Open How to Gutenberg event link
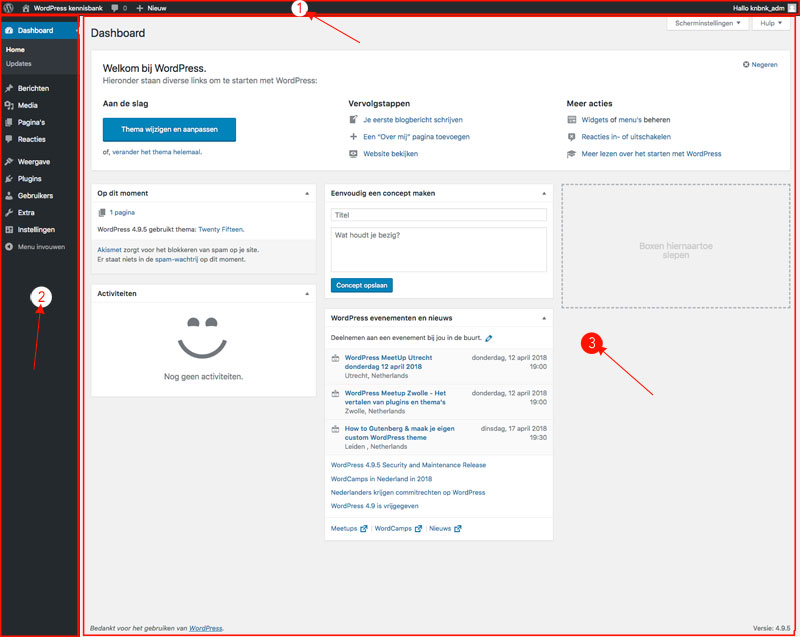800x637 pixels. pos(399,433)
